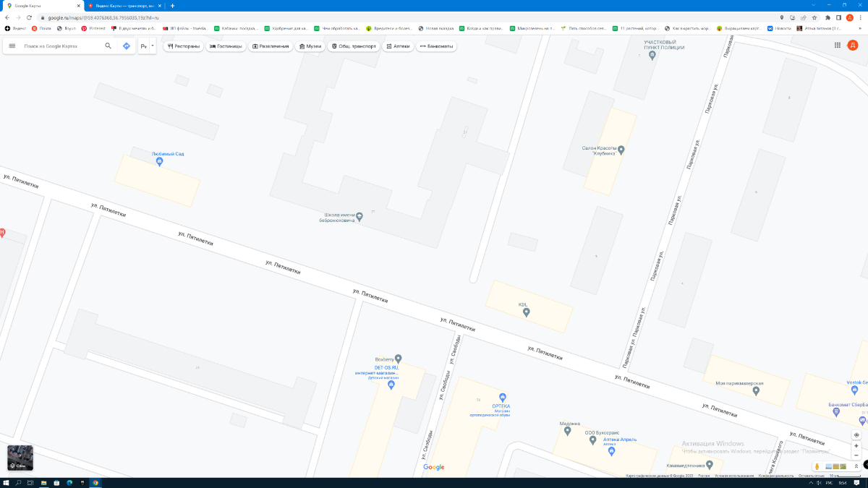The image size is (868, 488).
Task: Click the Банкоматы category chip
Action: click(x=436, y=46)
